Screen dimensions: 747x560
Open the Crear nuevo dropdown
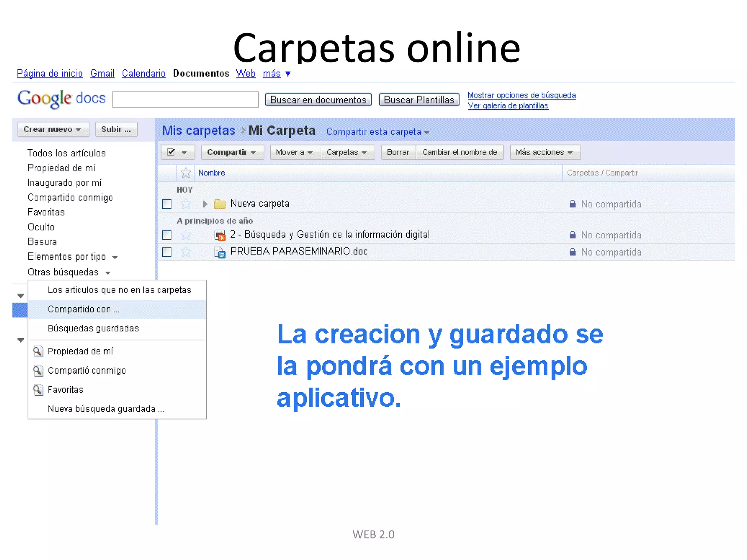pyautogui.click(x=53, y=129)
